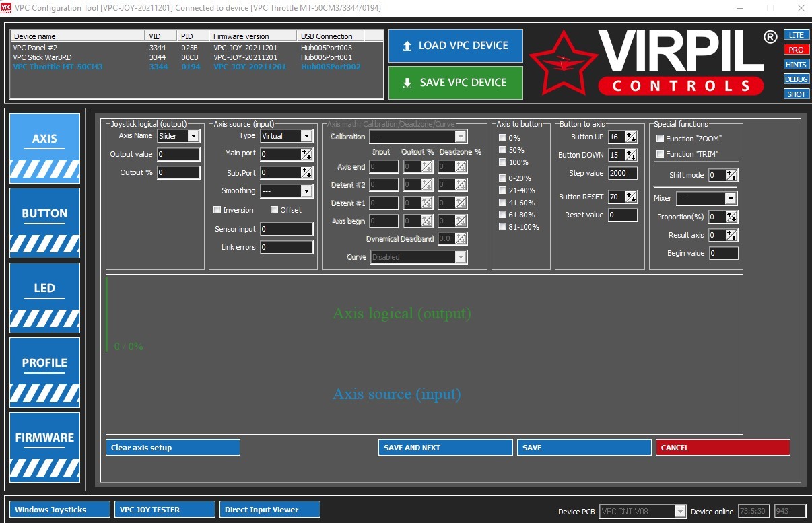Check the 61-80% range box
Image resolution: width=812 pixels, height=523 pixels.
click(502, 215)
